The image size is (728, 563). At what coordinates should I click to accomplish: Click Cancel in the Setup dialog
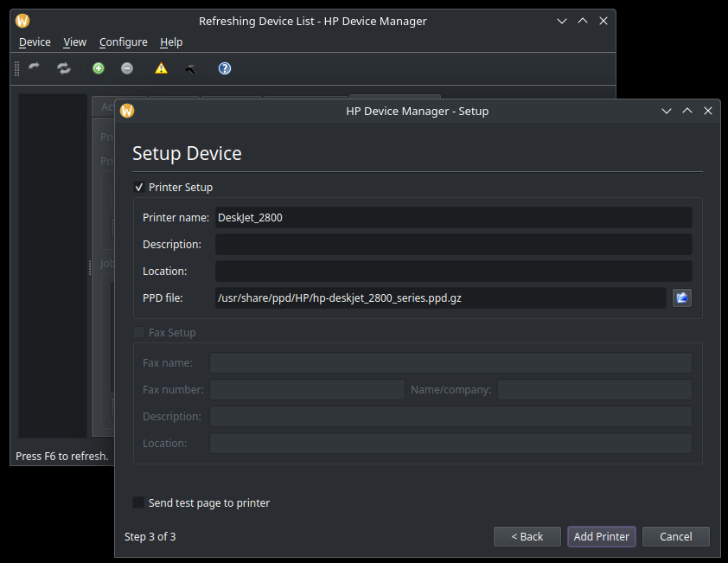[x=675, y=536]
